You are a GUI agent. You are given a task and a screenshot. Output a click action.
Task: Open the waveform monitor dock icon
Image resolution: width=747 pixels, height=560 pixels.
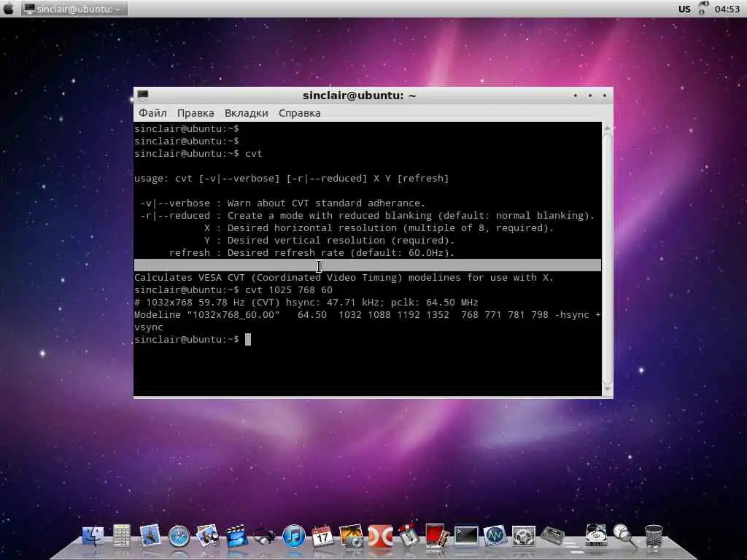pos(495,536)
